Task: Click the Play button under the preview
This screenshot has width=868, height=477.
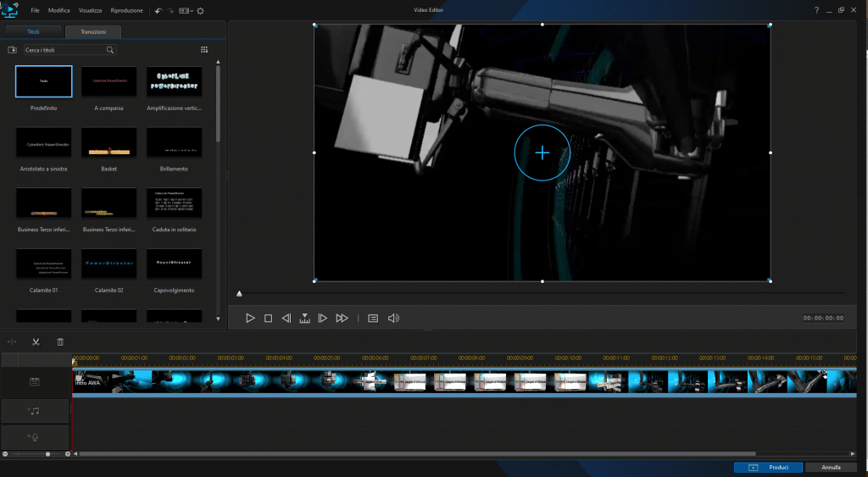Action: pos(250,319)
